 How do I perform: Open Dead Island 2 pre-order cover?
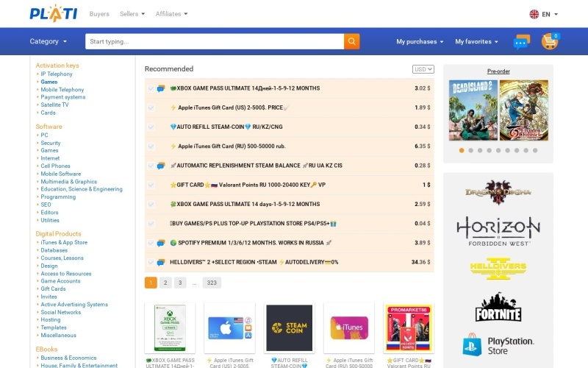pos(473,110)
